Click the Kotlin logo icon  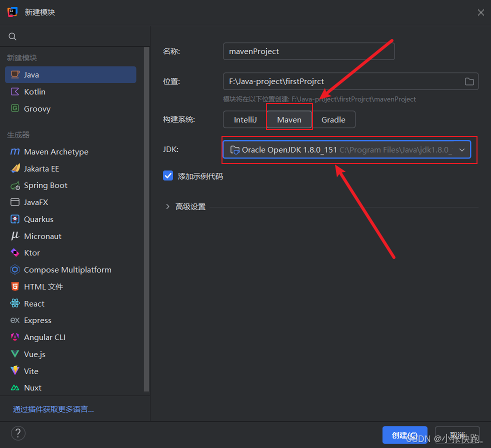[15, 91]
